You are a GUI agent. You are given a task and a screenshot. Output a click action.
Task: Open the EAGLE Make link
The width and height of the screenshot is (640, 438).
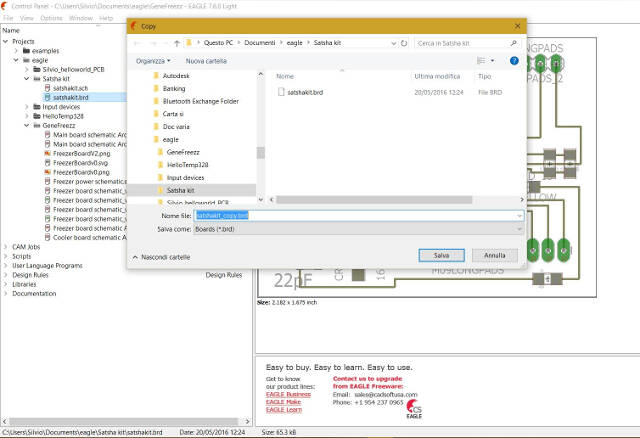(x=283, y=402)
